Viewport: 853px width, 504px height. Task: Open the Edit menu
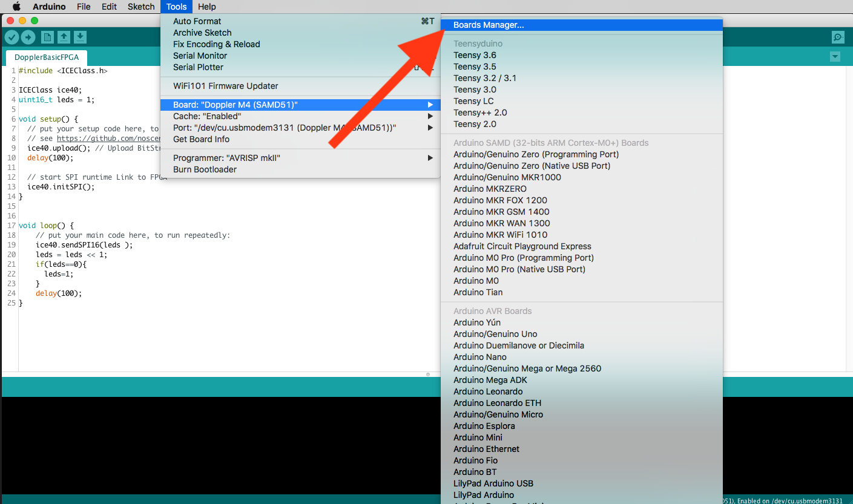click(x=109, y=7)
